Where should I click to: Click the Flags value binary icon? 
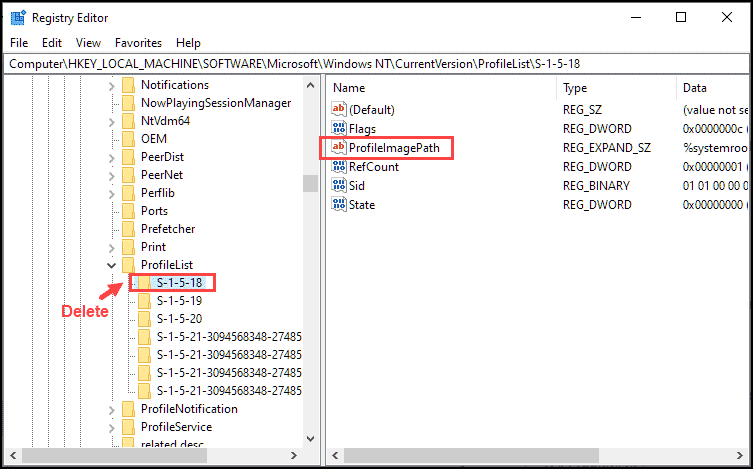click(x=339, y=129)
